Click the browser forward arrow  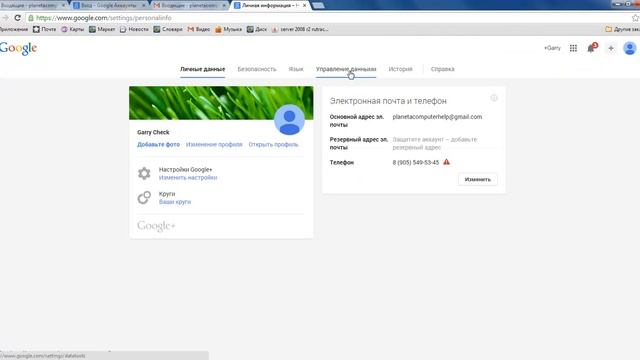[x=5, y=18]
